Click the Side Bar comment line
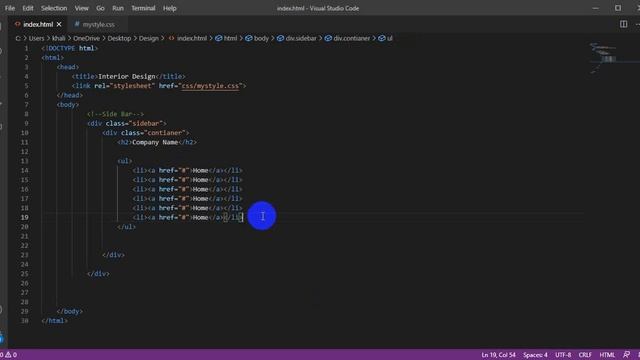640x360 pixels. pyautogui.click(x=116, y=114)
